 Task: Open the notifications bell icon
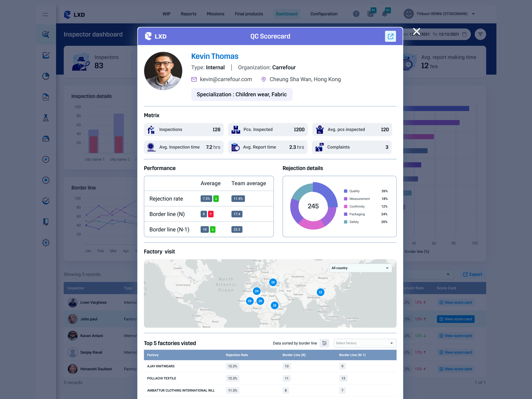385,14
